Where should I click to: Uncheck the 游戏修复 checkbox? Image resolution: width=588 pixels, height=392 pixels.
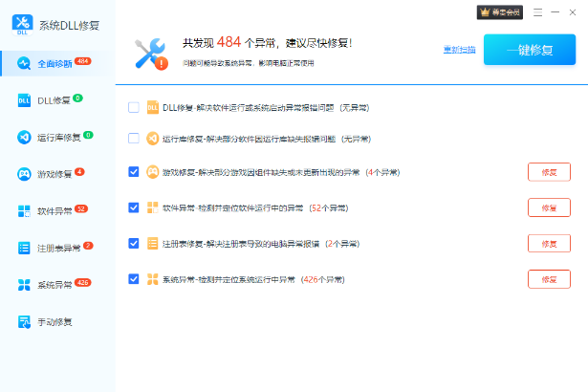click(134, 172)
